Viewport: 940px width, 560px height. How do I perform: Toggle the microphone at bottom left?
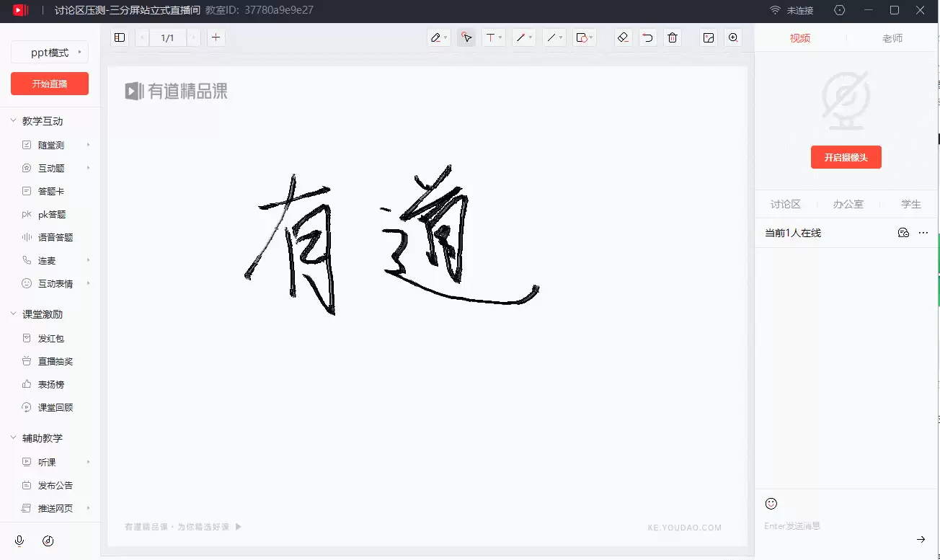coord(19,541)
